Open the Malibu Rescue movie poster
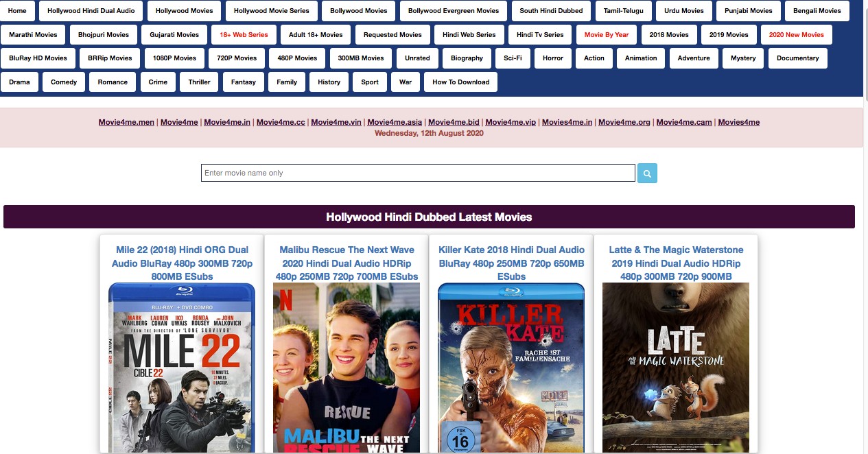The height and width of the screenshot is (454, 868). [346, 368]
